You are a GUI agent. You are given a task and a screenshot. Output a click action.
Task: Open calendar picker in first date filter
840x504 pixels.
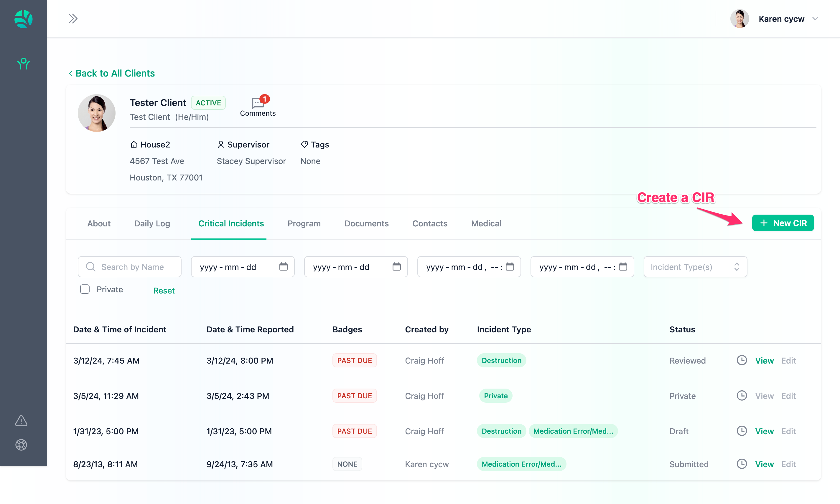[283, 267]
